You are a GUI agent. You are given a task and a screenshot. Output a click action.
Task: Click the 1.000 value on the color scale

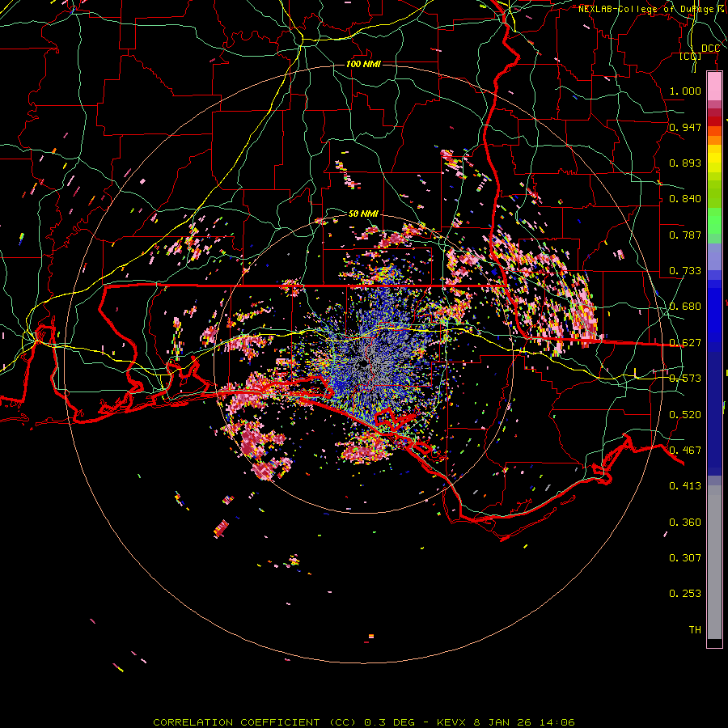(x=685, y=91)
